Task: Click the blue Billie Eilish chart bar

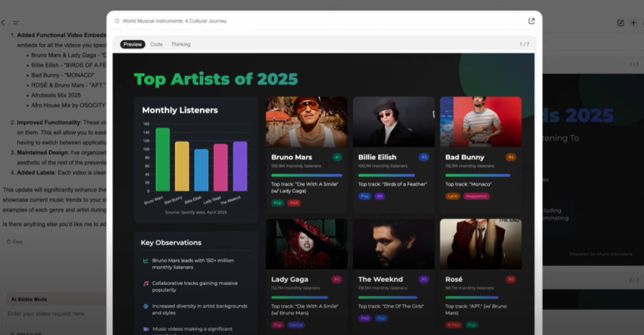Action: pyautogui.click(x=202, y=170)
